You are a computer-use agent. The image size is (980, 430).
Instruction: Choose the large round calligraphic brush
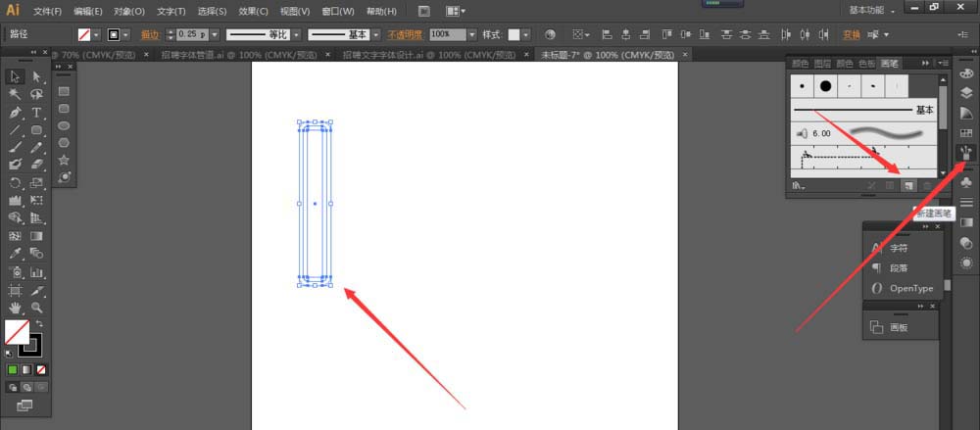pos(825,85)
